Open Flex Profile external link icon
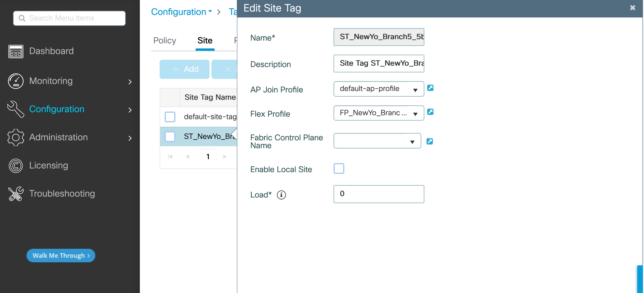Image resolution: width=644 pixels, height=293 pixels. click(x=430, y=112)
